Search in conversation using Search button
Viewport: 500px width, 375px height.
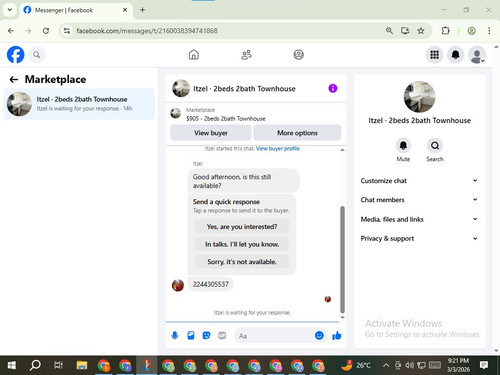435,146
